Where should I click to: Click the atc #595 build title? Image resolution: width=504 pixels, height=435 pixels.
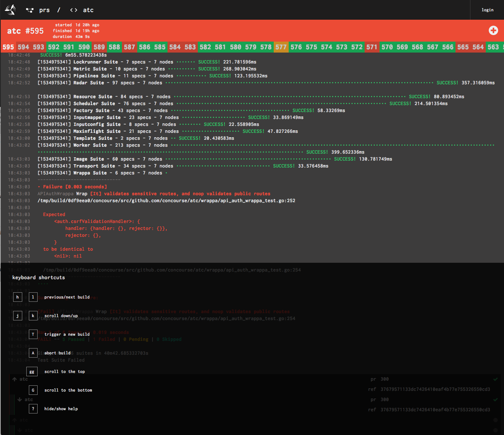pos(25,31)
